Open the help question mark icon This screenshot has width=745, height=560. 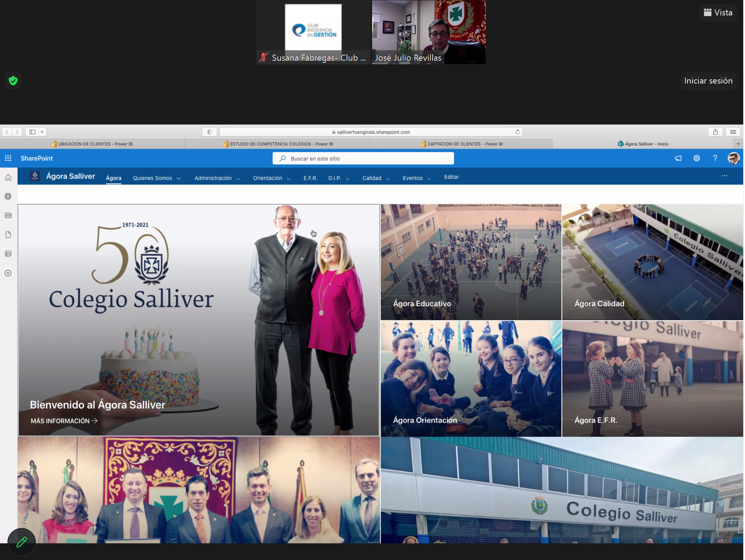[715, 158]
